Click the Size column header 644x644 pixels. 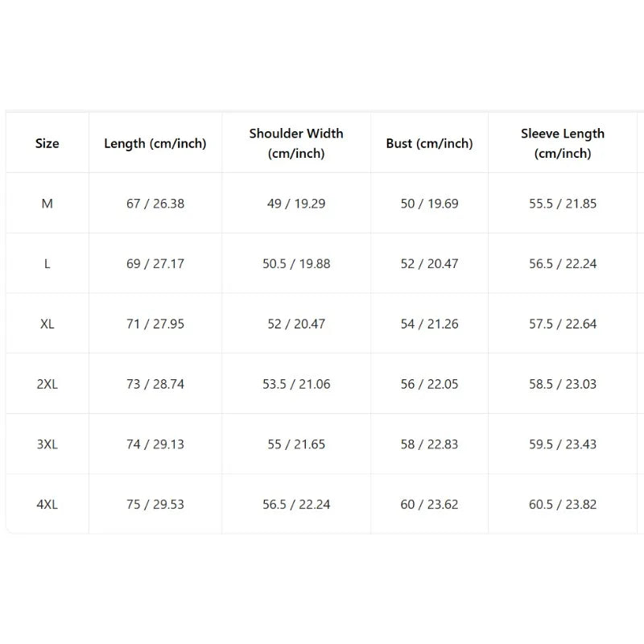[47, 143]
